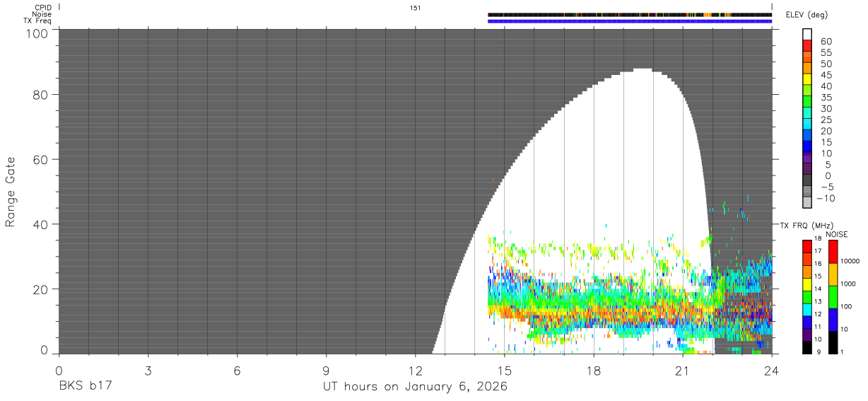Click the Noise row label above the plot

pyautogui.click(x=42, y=14)
